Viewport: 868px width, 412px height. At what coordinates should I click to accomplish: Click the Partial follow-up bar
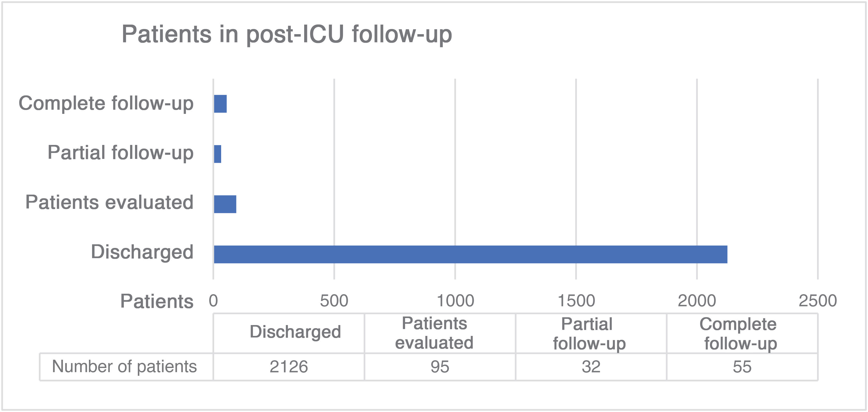click(x=218, y=154)
